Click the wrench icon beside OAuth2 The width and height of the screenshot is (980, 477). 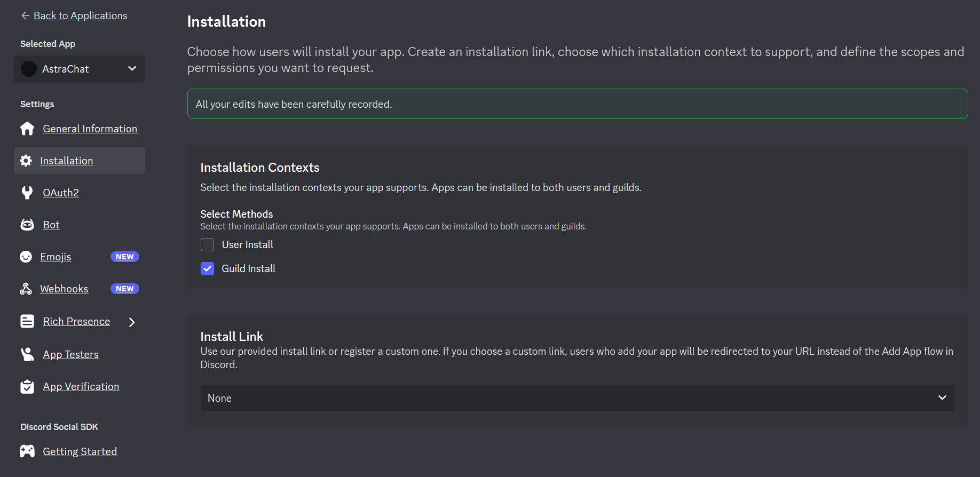click(x=27, y=193)
